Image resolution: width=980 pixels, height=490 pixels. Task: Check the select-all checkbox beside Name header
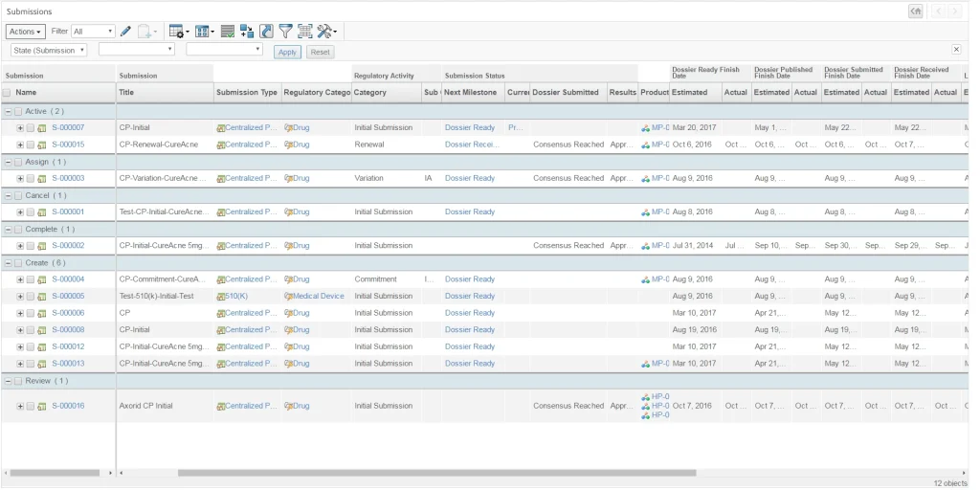[7, 93]
